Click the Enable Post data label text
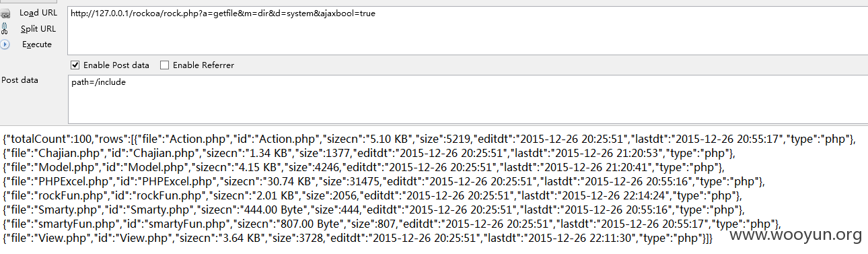The width and height of the screenshot is (868, 254). pyautogui.click(x=116, y=65)
